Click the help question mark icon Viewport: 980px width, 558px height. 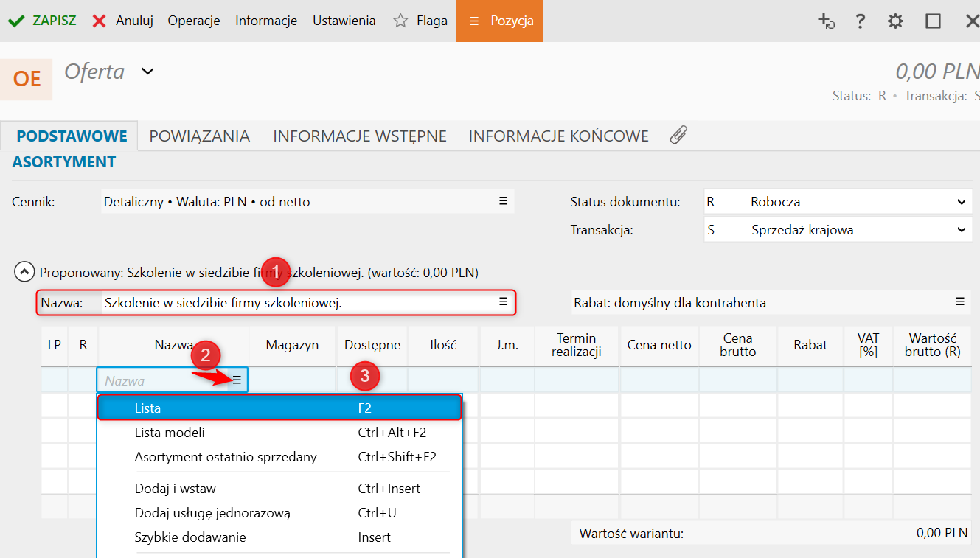860,21
